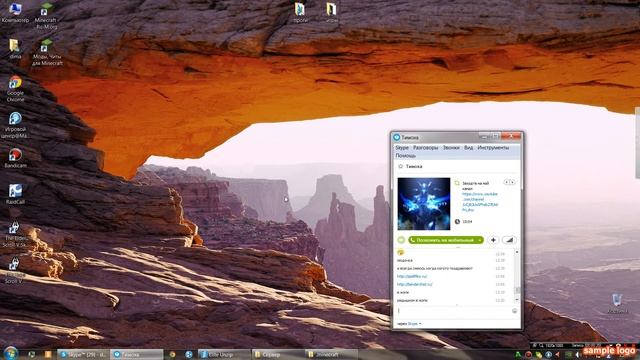Click the message input field
Viewport: 640px width, 360px height.
click(453, 311)
